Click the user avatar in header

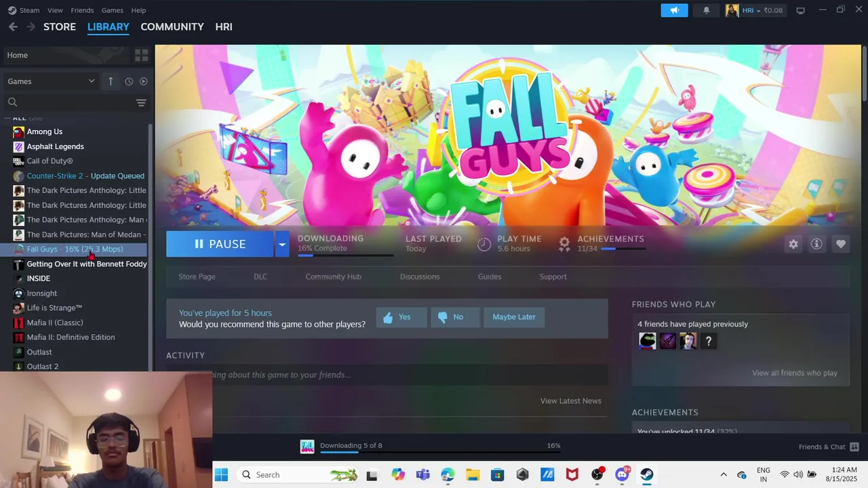coord(732,10)
